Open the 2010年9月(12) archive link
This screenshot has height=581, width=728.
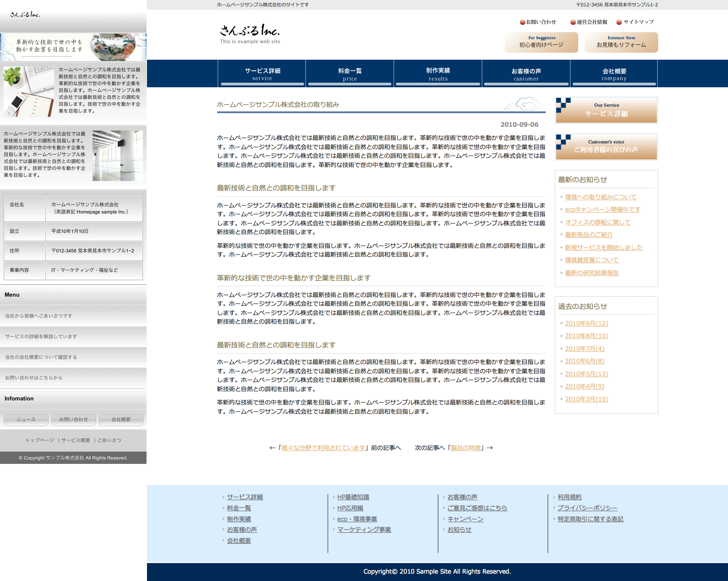click(x=586, y=323)
